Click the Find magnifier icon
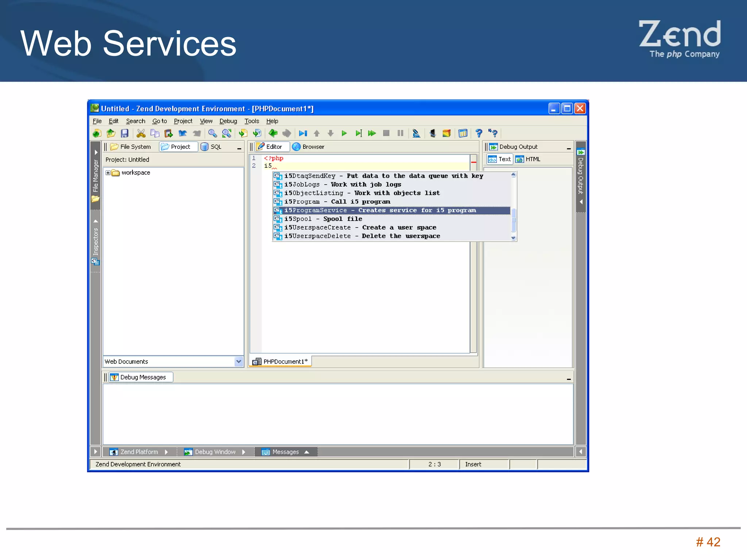Image resolution: width=747 pixels, height=560 pixels. point(213,133)
